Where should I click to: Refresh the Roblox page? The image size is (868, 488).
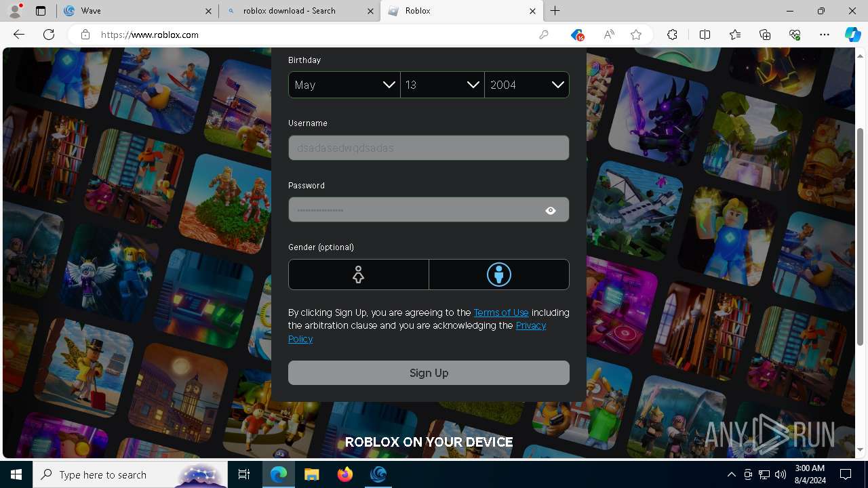pyautogui.click(x=49, y=35)
